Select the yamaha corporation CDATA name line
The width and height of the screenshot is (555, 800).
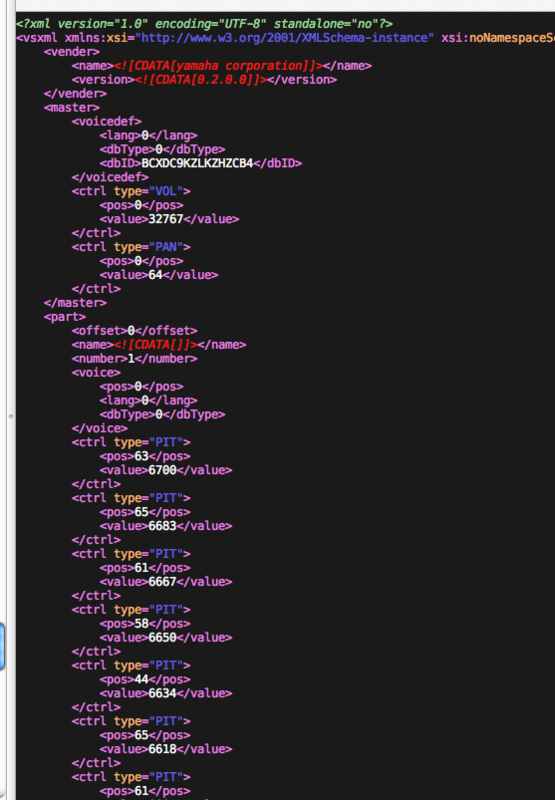(x=221, y=66)
